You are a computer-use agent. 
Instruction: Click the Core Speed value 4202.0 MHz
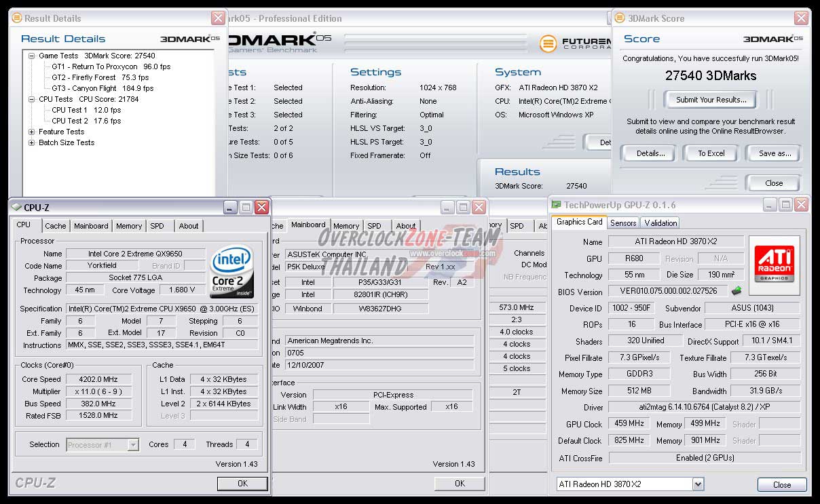click(x=99, y=379)
